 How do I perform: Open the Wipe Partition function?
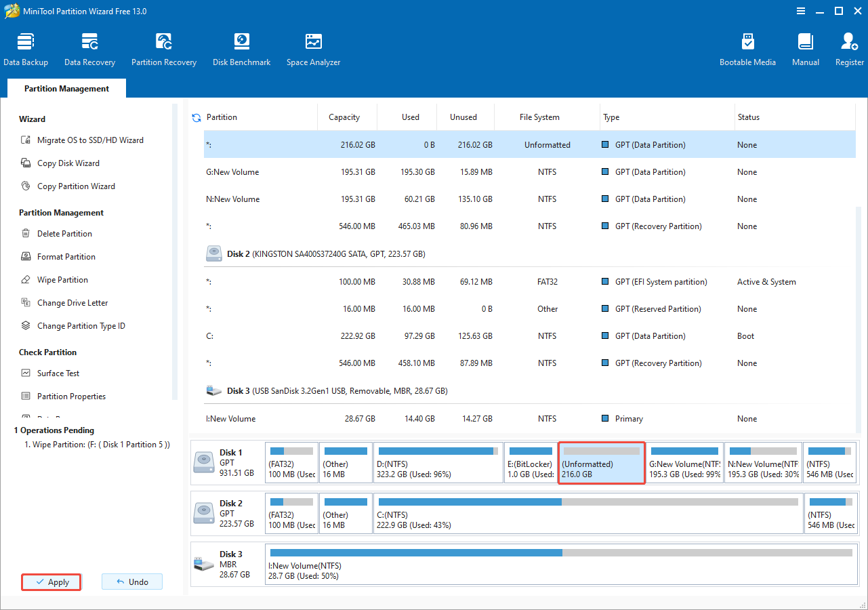point(62,279)
